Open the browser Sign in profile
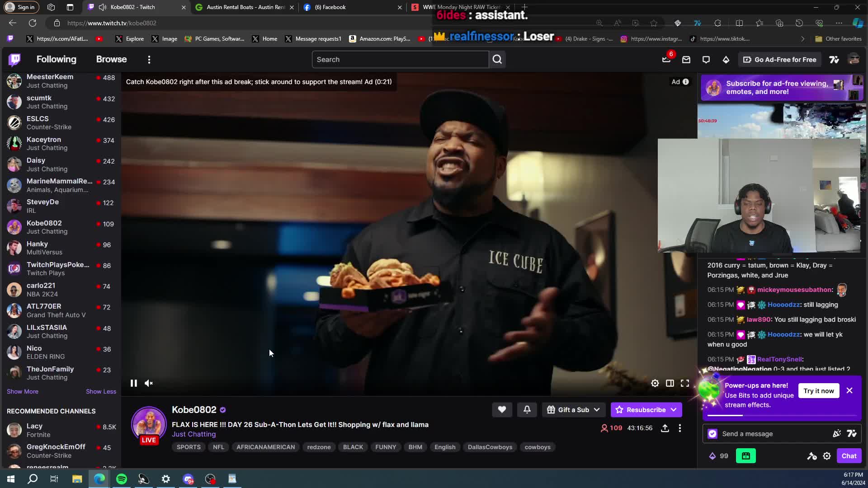This screenshot has height=488, width=868. (21, 7)
